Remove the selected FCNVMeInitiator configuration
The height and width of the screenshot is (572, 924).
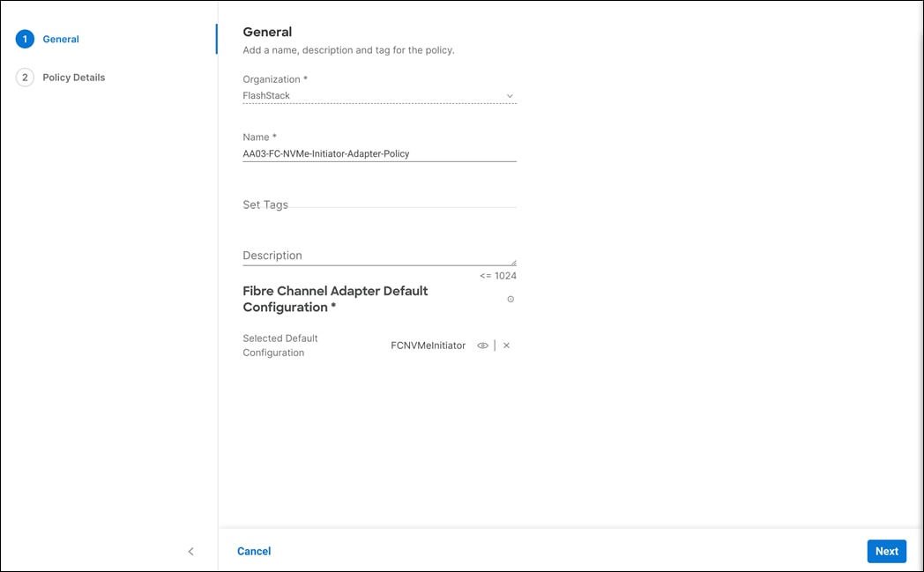coord(506,345)
